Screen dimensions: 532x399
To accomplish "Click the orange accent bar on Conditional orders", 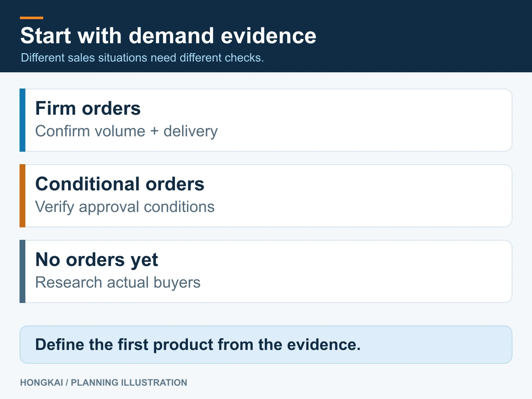I will (22, 196).
